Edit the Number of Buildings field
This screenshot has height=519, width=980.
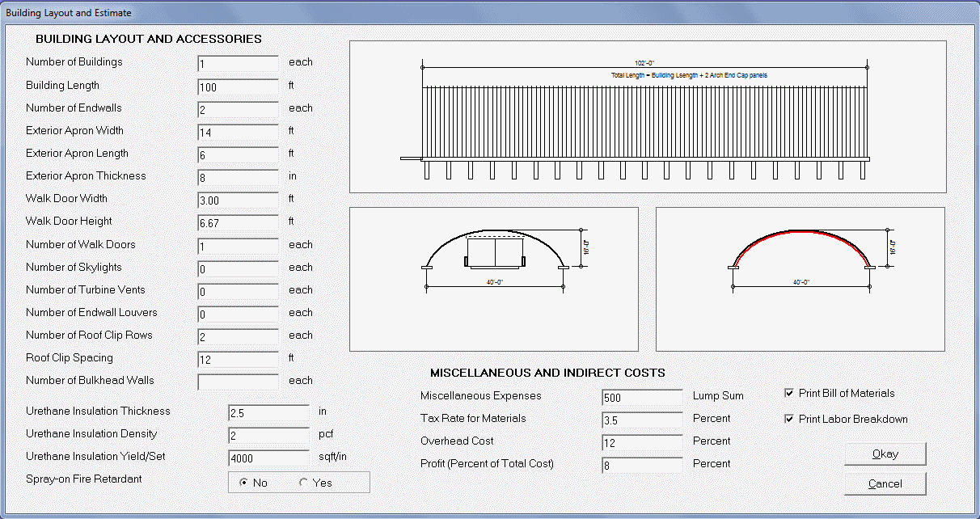click(238, 64)
